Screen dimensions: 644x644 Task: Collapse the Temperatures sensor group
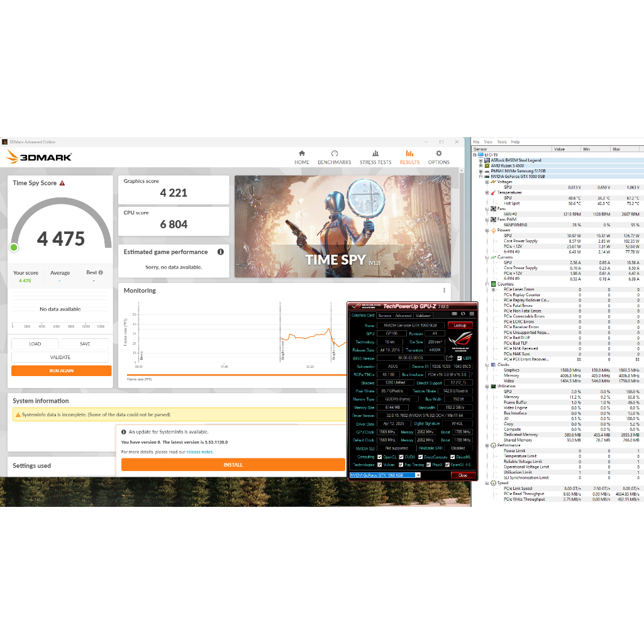click(x=486, y=192)
